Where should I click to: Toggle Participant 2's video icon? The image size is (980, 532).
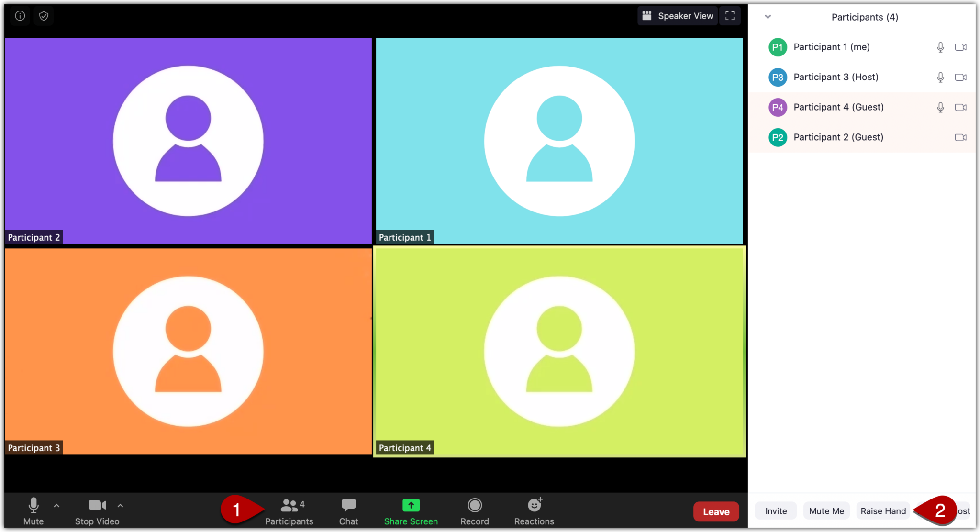click(961, 137)
